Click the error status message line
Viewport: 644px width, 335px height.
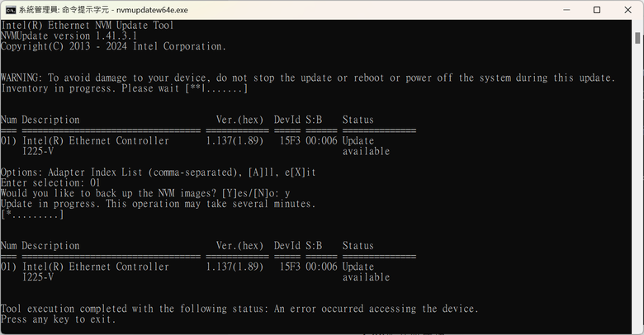(239, 309)
